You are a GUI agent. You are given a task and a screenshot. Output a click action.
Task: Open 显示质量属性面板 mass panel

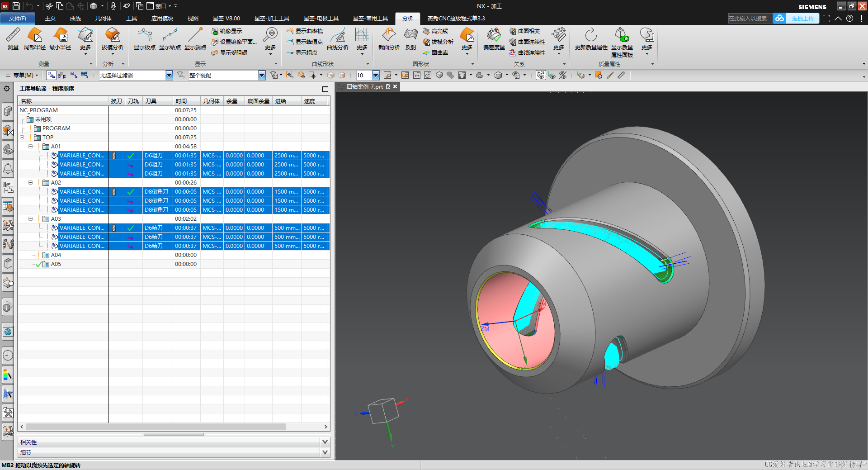622,43
